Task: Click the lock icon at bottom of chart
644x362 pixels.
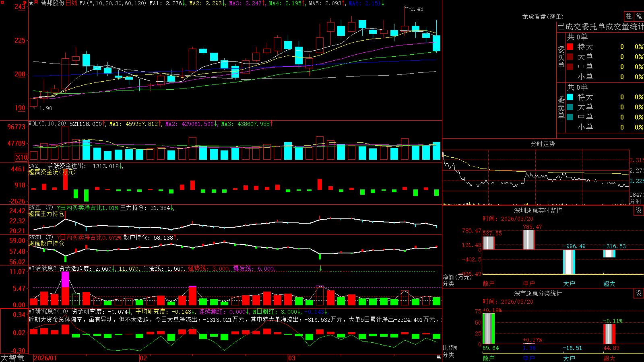Action: point(439,357)
